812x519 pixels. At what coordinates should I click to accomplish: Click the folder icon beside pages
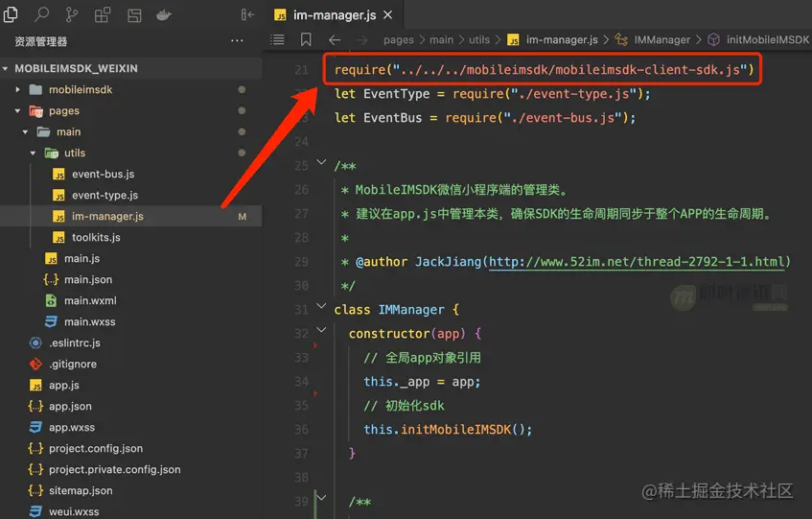(35, 111)
